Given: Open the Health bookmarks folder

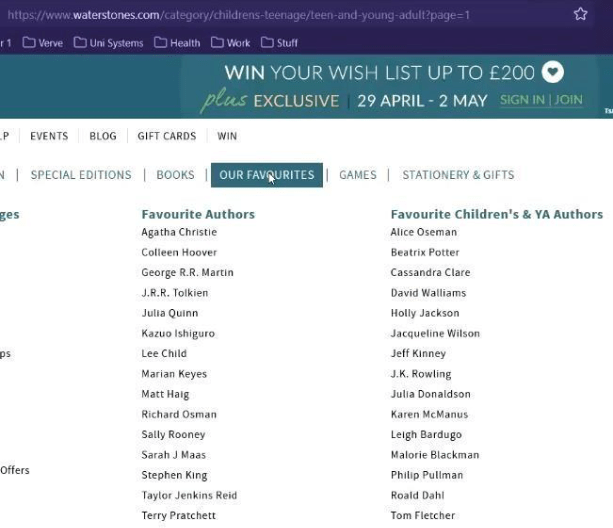Looking at the screenshot, I should 178,43.
